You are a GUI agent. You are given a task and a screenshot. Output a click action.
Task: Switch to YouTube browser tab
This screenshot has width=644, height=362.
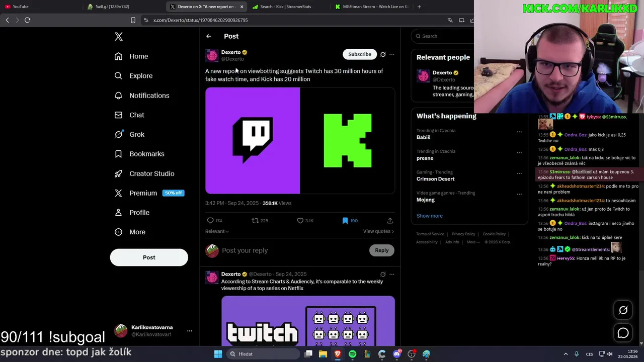(41, 7)
